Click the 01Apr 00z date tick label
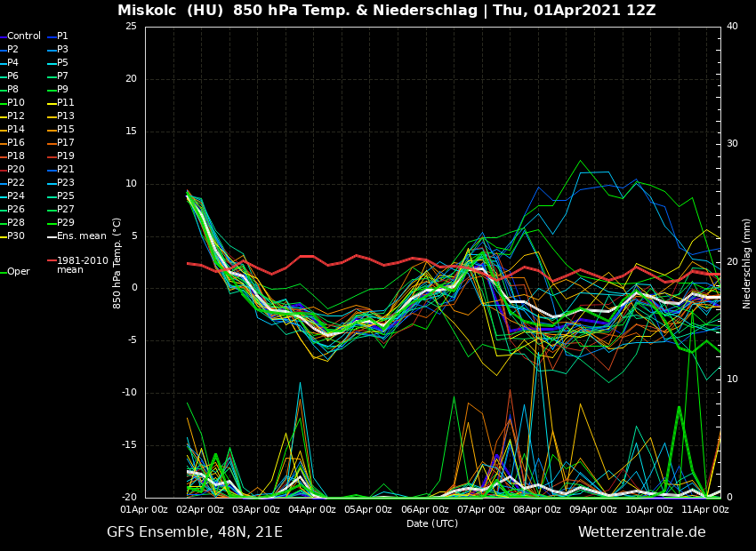 144,510
